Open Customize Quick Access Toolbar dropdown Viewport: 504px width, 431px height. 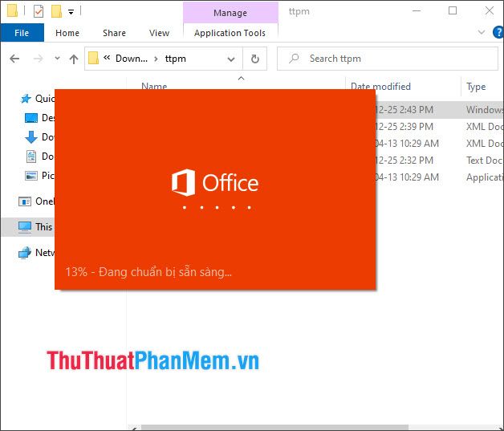point(71,12)
